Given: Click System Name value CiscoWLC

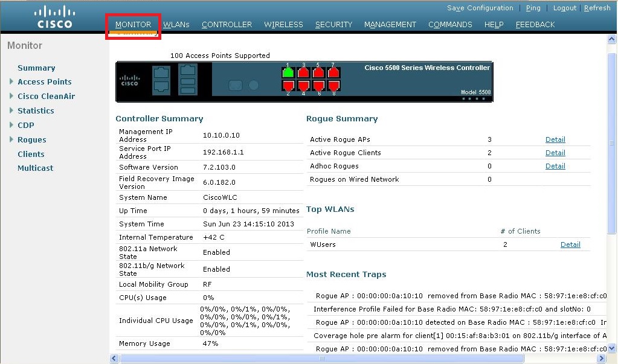Looking at the screenshot, I should tap(220, 197).
